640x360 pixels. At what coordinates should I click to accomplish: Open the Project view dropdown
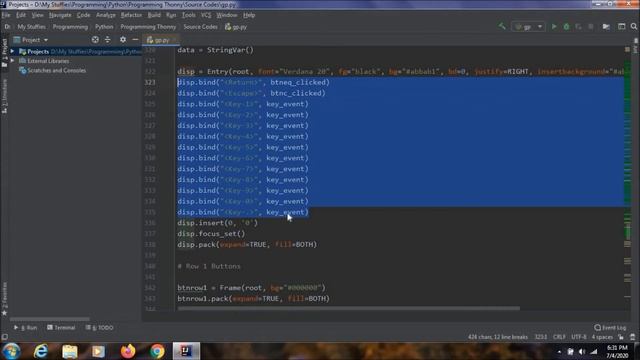(31, 40)
